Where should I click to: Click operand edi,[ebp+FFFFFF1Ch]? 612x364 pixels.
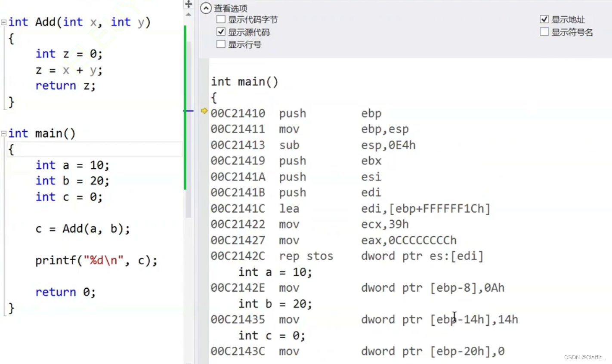[426, 209]
